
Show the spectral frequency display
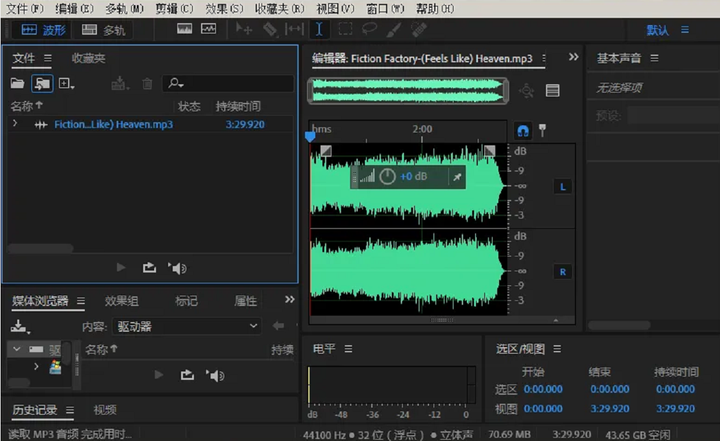(185, 29)
